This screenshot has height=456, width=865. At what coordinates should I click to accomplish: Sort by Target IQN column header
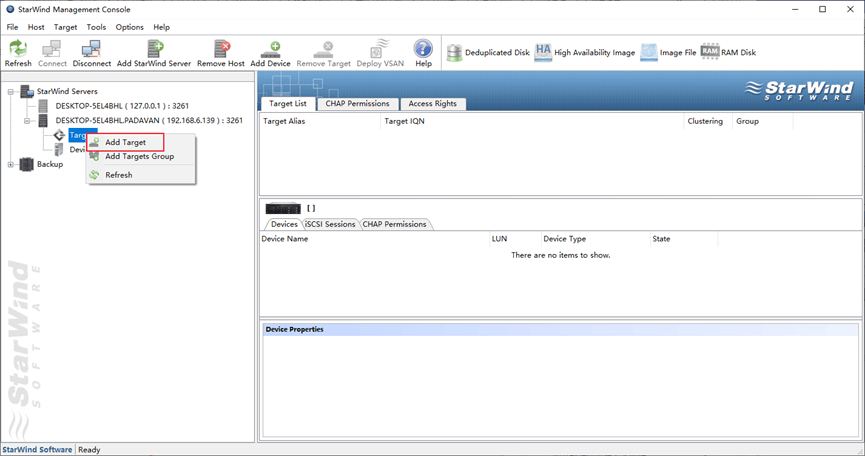pyautogui.click(x=532, y=121)
